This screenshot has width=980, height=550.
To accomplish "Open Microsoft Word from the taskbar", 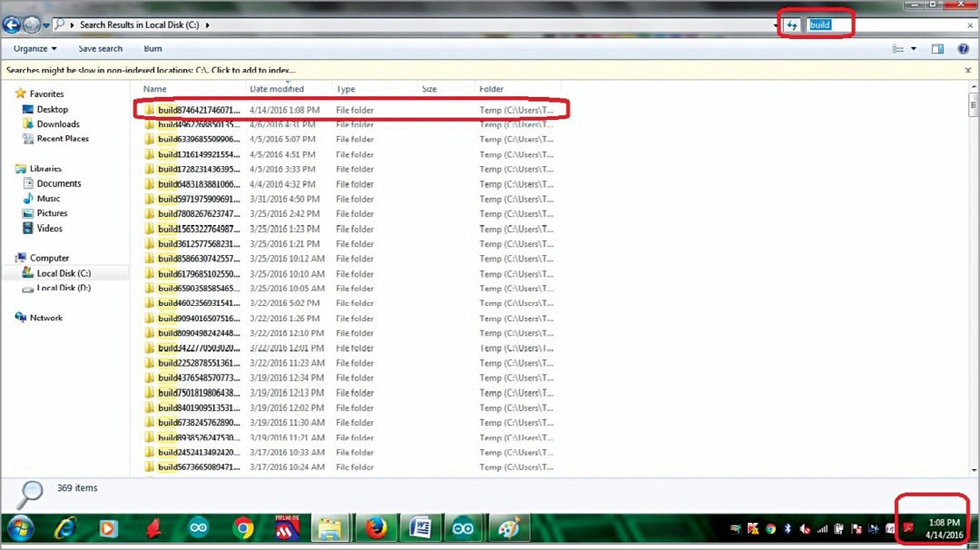I will pyautogui.click(x=419, y=528).
